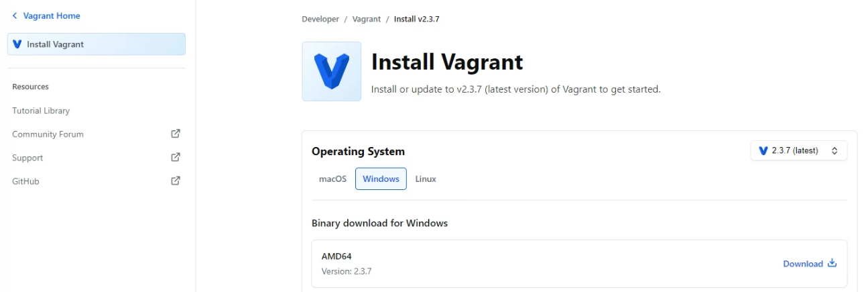868x292 pixels.
Task: Click the external link icon beside Support
Action: (x=176, y=157)
